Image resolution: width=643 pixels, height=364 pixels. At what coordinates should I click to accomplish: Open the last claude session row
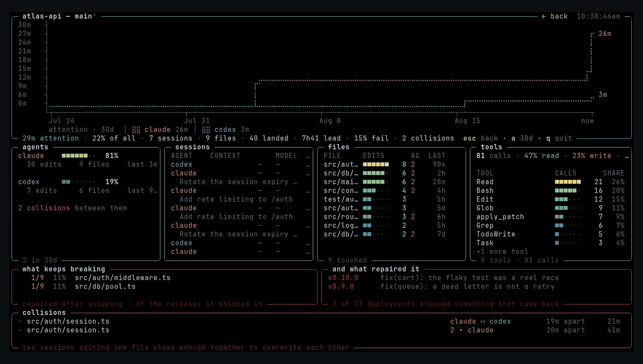[x=240, y=252]
